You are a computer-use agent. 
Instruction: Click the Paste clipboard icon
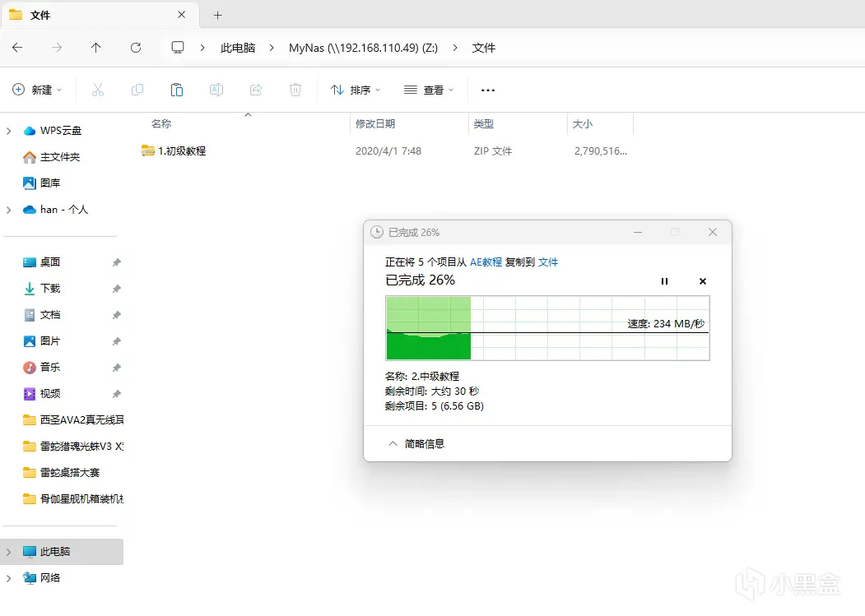pos(177,90)
